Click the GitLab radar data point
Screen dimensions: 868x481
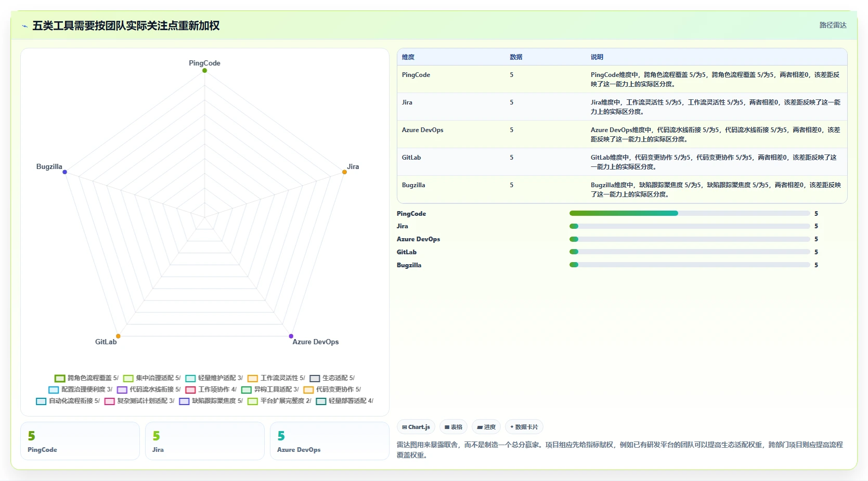click(x=118, y=336)
